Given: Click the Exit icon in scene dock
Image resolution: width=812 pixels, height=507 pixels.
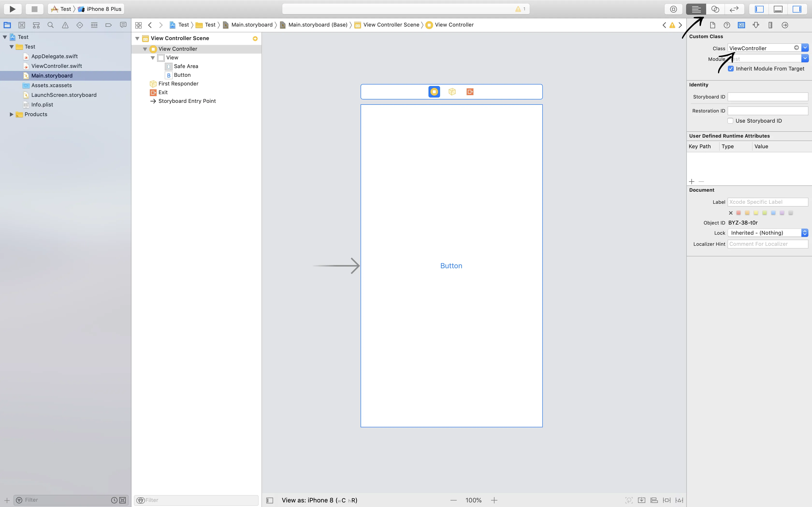Looking at the screenshot, I should click(470, 92).
